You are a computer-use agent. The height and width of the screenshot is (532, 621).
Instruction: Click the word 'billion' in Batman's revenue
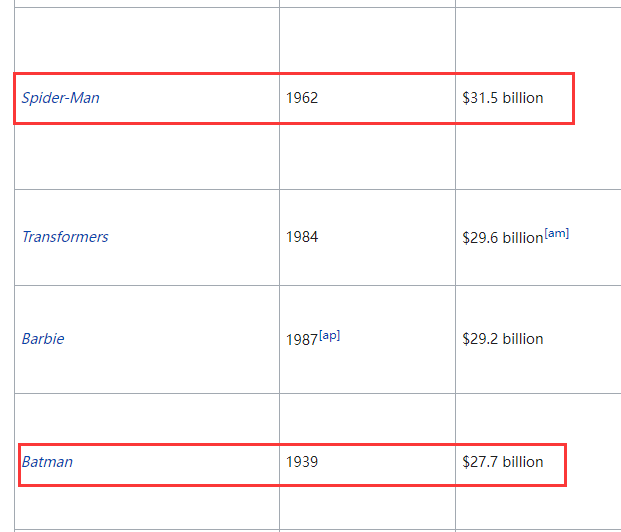click(523, 462)
